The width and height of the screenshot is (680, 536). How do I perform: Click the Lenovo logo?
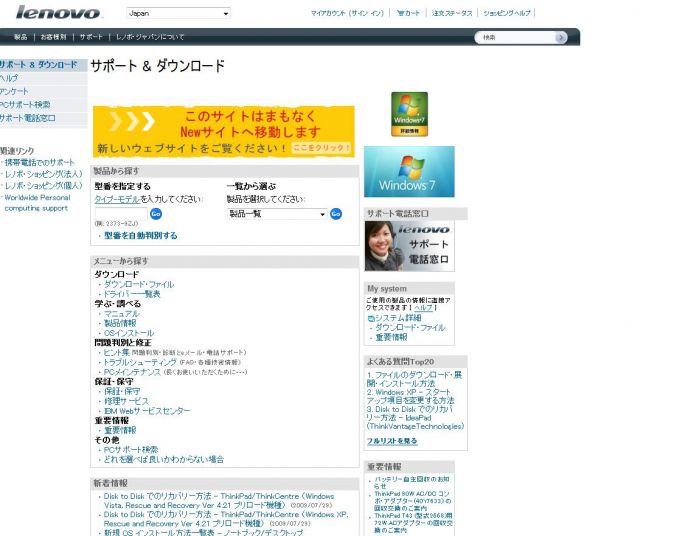[x=57, y=13]
